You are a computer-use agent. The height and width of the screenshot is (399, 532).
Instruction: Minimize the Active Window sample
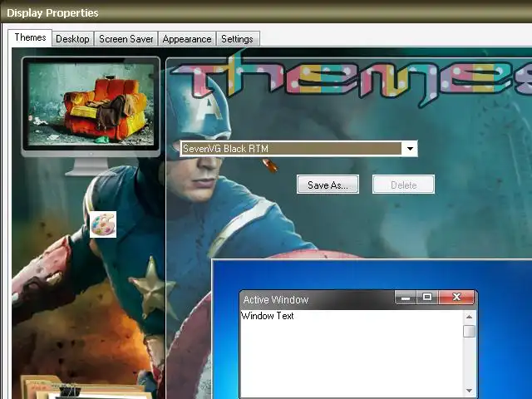tap(406, 298)
